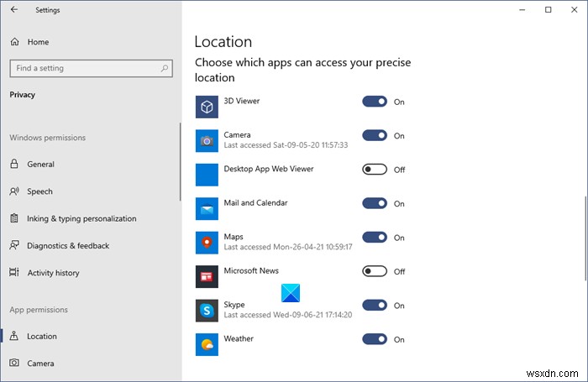Click the Maps app icon
Viewport: 588px width, 382px height.
click(x=207, y=243)
